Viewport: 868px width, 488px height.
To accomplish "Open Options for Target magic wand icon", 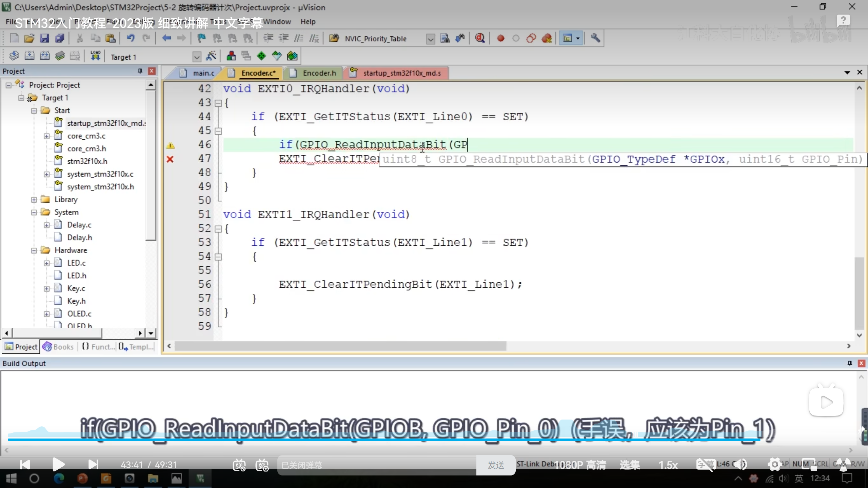I will click(x=211, y=56).
